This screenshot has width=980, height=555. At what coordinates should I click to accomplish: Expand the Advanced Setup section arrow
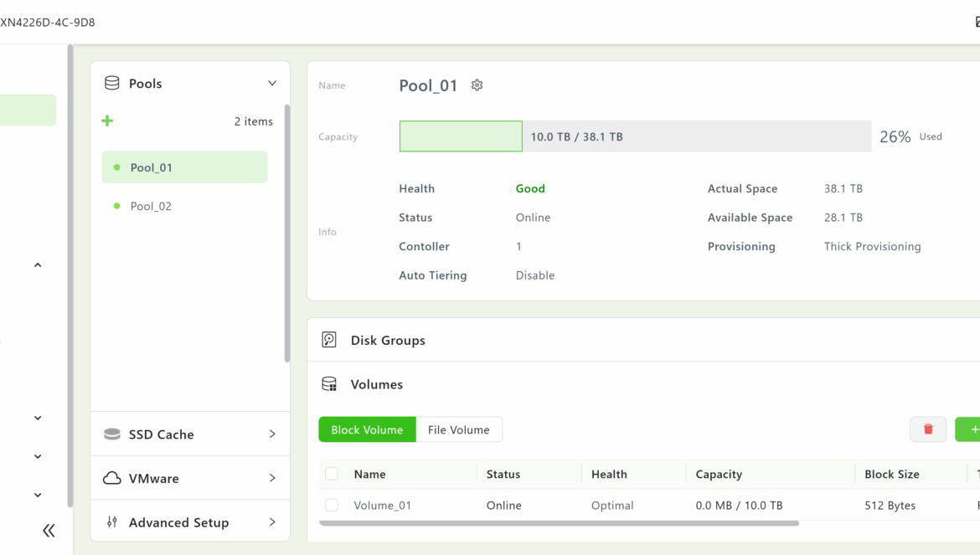pyautogui.click(x=272, y=522)
